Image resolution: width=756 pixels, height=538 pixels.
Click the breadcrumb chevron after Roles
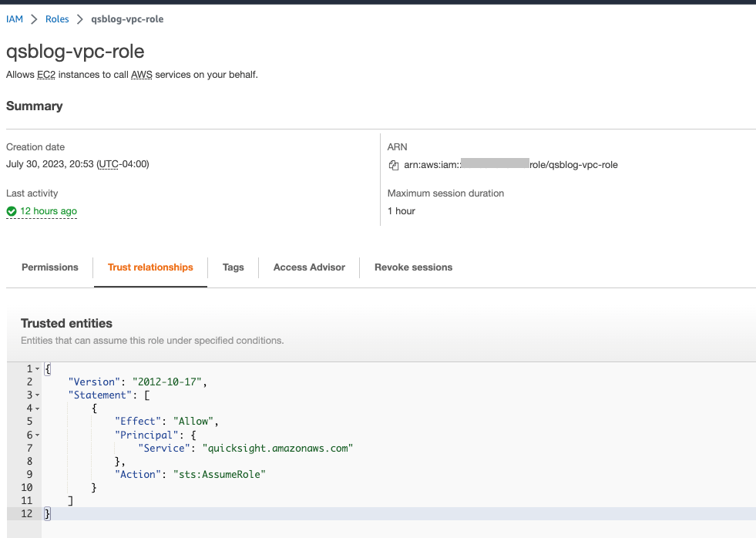(x=80, y=19)
